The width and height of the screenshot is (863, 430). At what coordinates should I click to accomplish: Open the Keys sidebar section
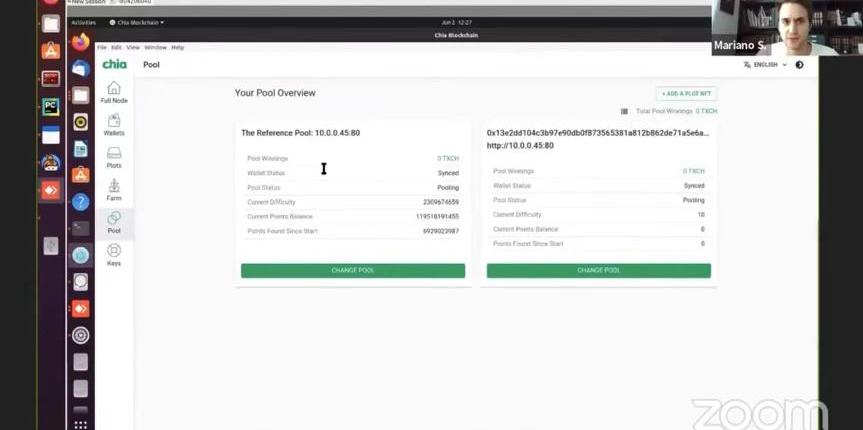click(114, 255)
